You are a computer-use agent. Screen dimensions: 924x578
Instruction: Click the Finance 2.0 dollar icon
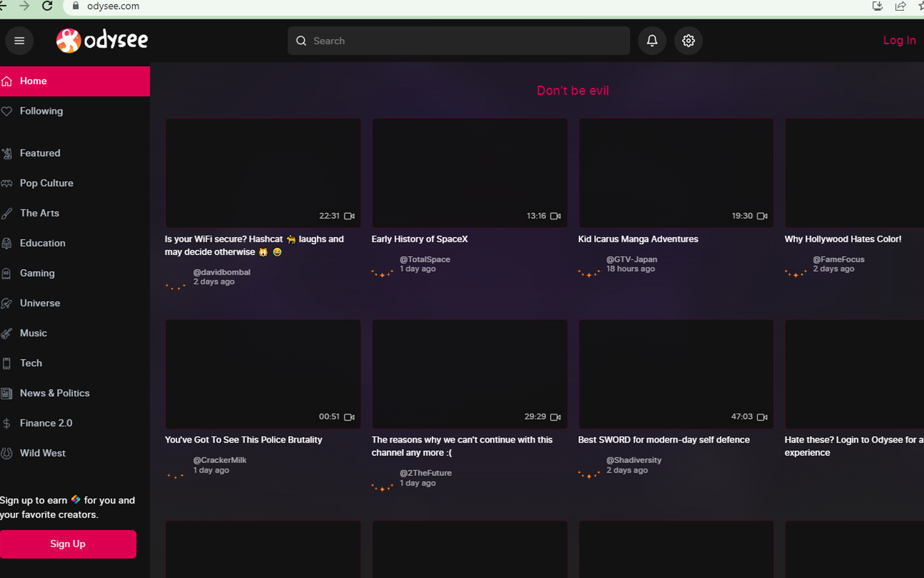click(6, 423)
